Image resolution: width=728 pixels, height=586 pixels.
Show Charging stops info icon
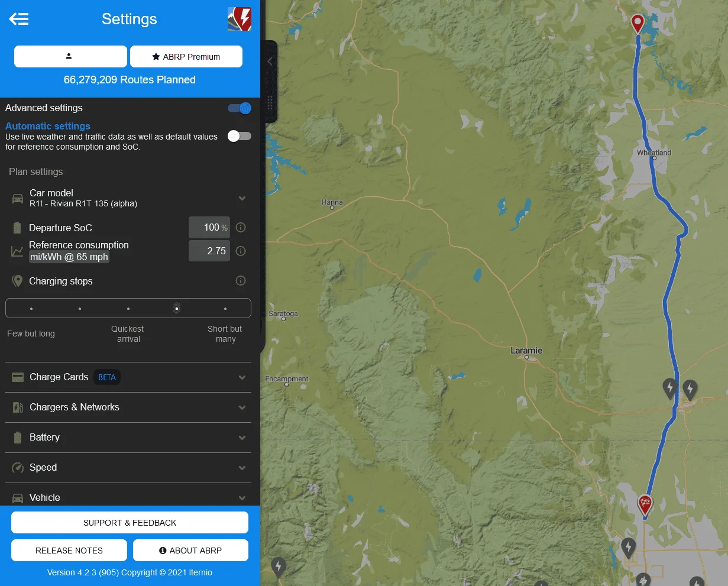[x=241, y=281]
